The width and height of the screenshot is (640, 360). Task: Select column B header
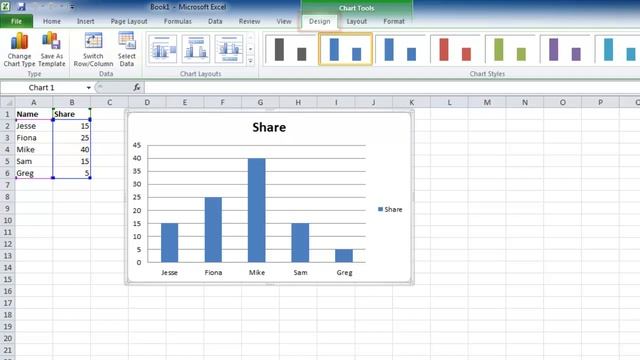(x=71, y=102)
